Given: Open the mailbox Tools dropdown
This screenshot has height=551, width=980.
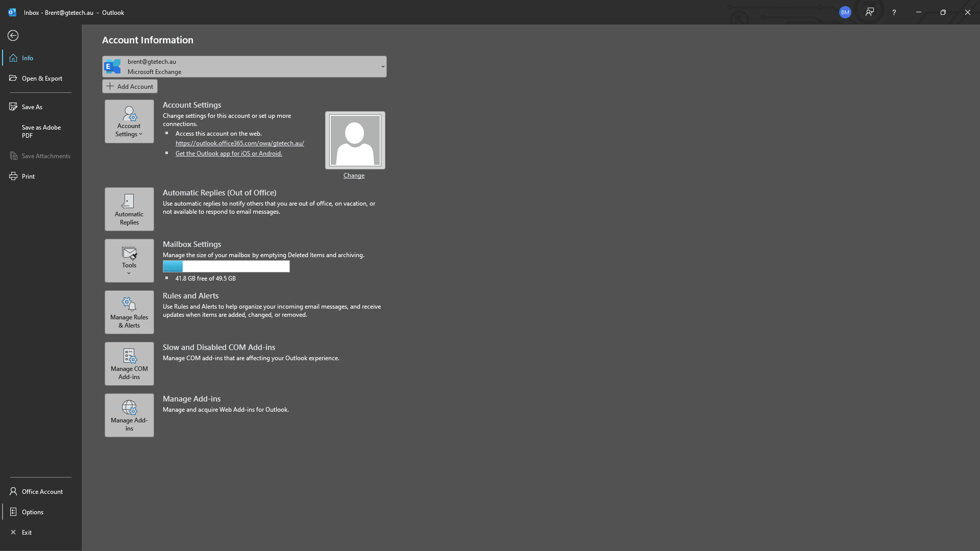Looking at the screenshot, I should (129, 261).
